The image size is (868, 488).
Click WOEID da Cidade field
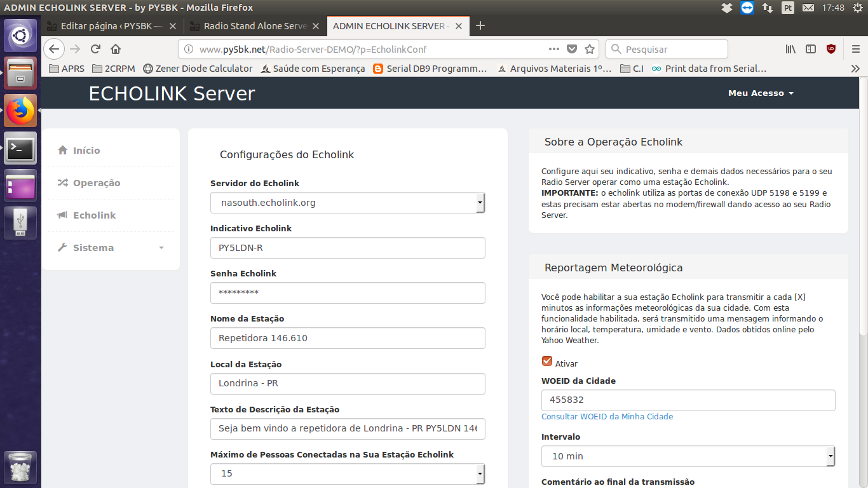pyautogui.click(x=688, y=400)
